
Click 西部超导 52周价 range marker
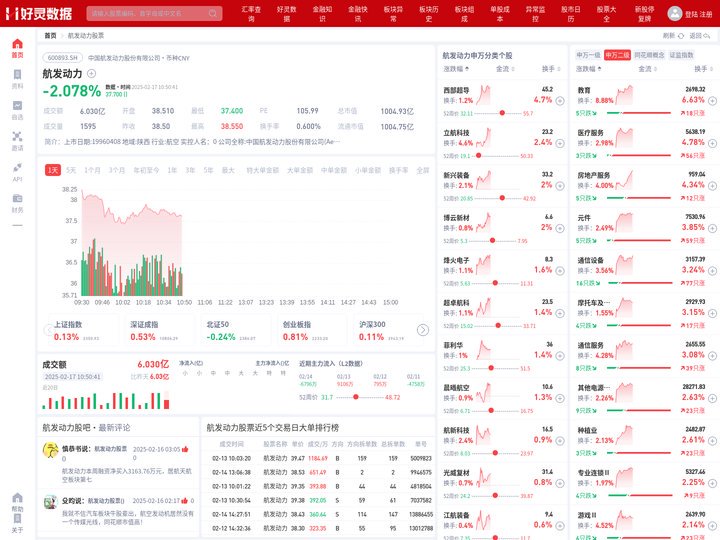[502, 113]
